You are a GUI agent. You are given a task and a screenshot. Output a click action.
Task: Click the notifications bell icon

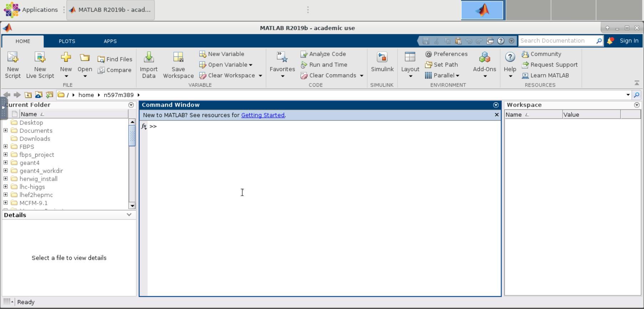610,41
